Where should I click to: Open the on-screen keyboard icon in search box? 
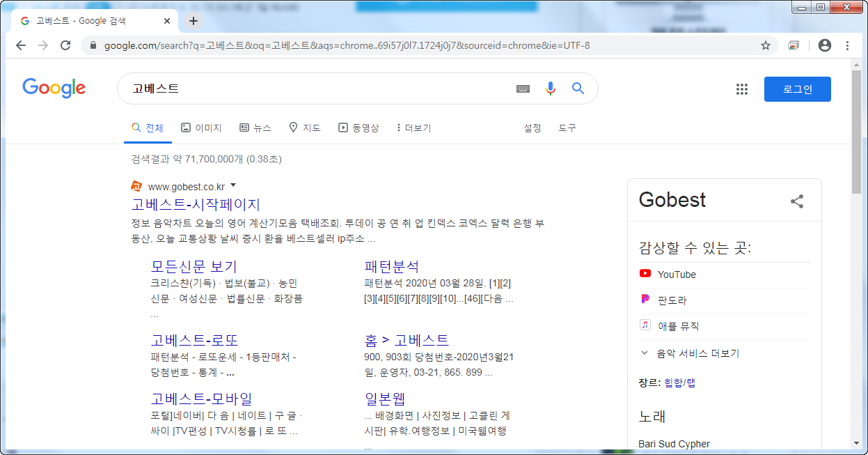point(523,88)
